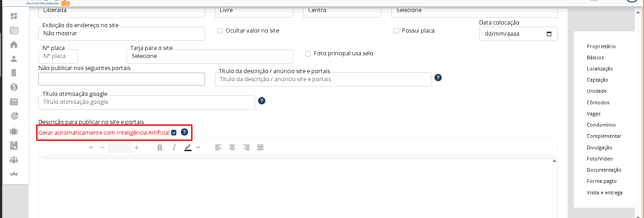Image resolution: width=644 pixels, height=218 pixels.
Task: Open the highlight color dropdown arrow
Action: click(x=198, y=148)
